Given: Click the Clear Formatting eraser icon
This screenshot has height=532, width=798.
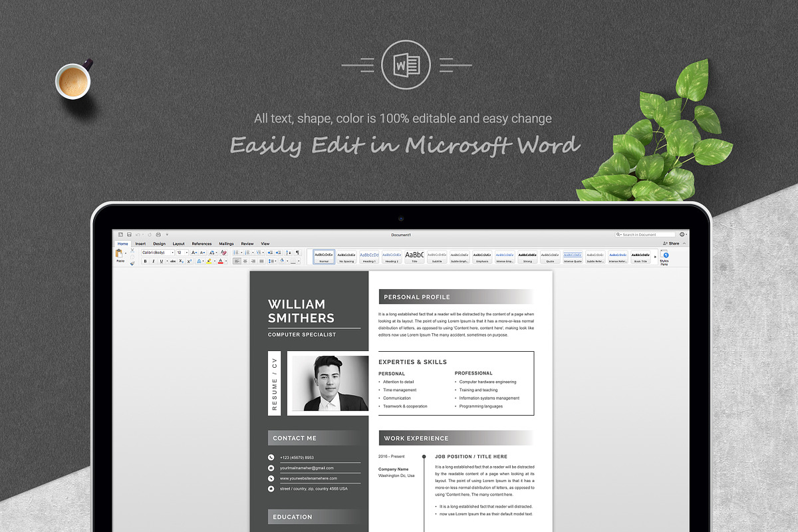Looking at the screenshot, I should (223, 253).
